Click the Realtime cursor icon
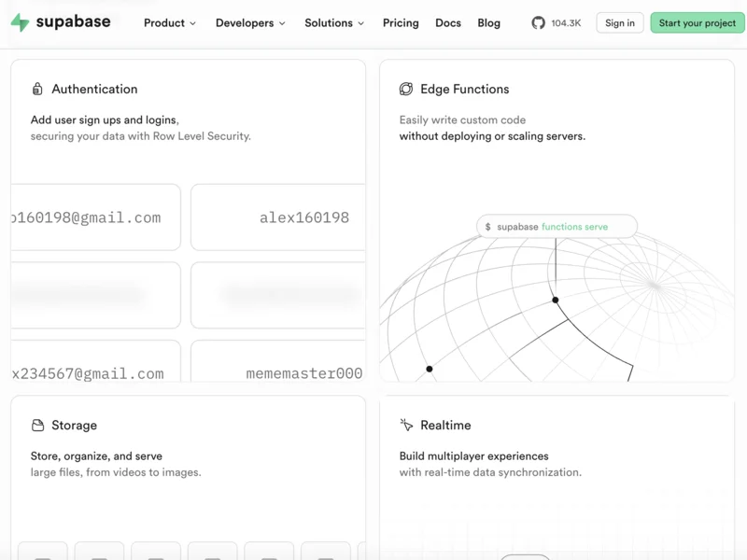The height and width of the screenshot is (560, 747). click(406, 425)
